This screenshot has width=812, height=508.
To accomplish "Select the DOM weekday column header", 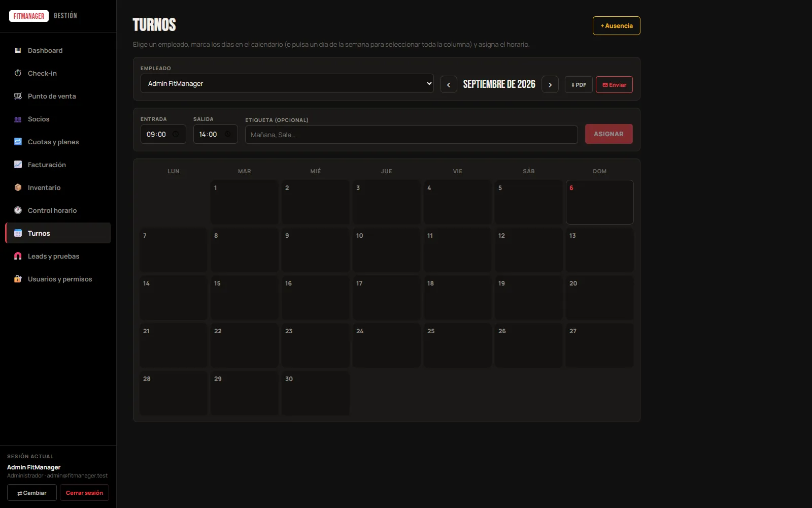I will [x=600, y=171].
